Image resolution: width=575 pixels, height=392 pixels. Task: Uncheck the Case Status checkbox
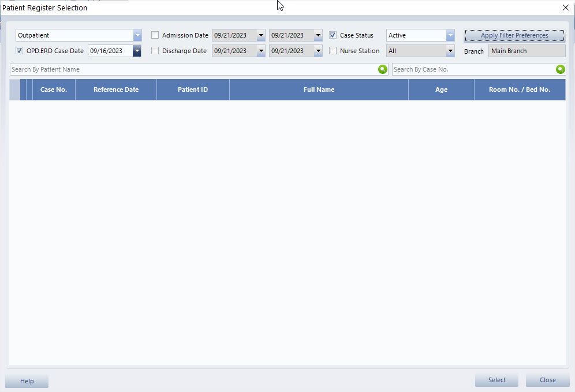point(333,35)
